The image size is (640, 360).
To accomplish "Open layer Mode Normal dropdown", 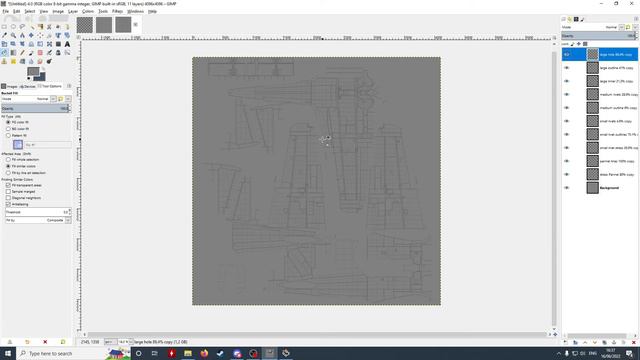I will (x=621, y=27).
